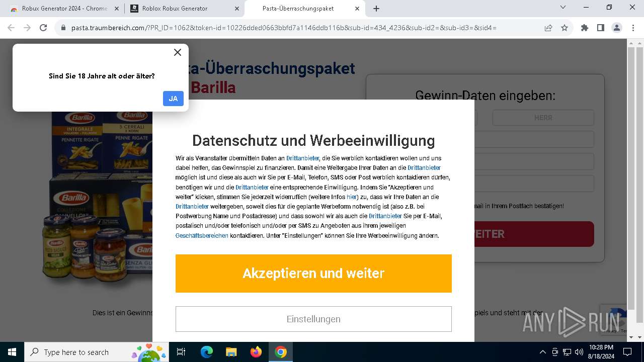
Task: Select the HERR salutation option
Action: (x=543, y=118)
